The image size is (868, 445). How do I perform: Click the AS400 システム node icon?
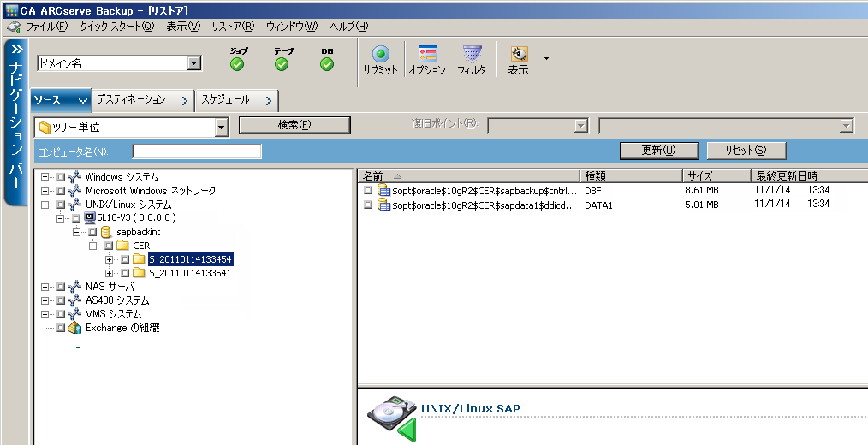(74, 300)
